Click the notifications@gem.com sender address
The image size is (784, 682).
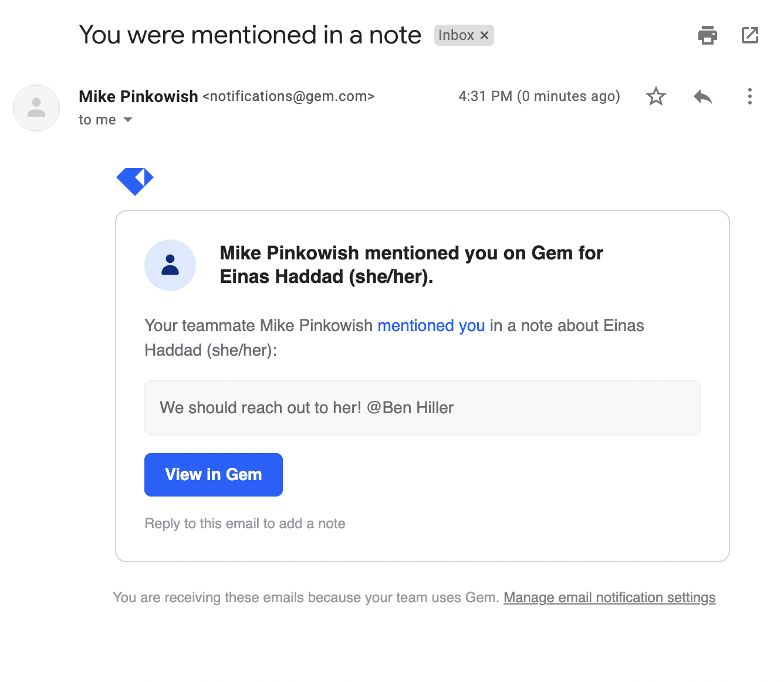tap(289, 96)
